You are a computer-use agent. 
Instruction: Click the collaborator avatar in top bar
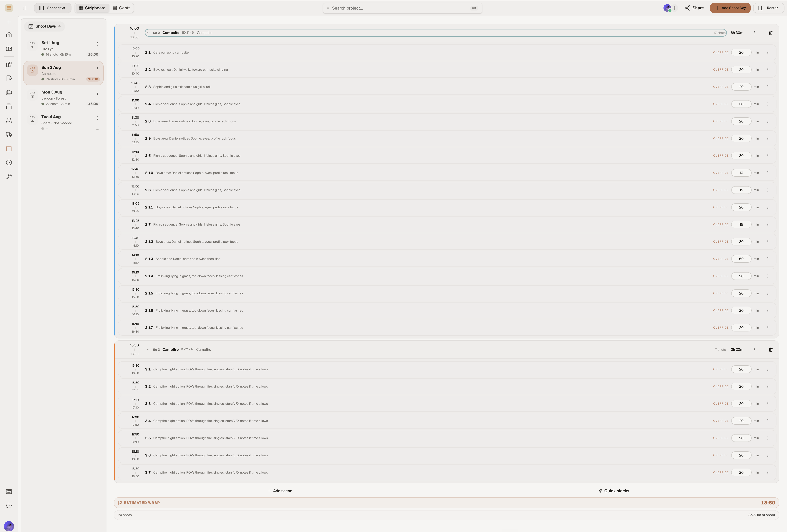tap(667, 8)
